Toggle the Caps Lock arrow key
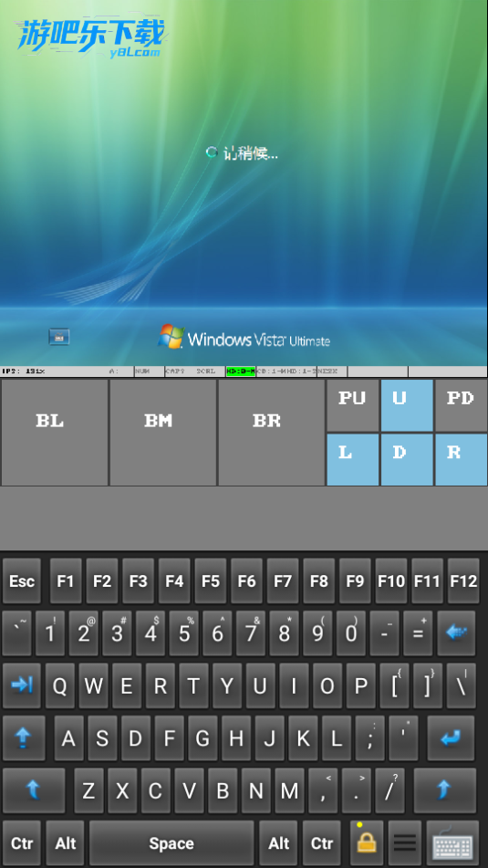The image size is (488, 868). pos(24,737)
